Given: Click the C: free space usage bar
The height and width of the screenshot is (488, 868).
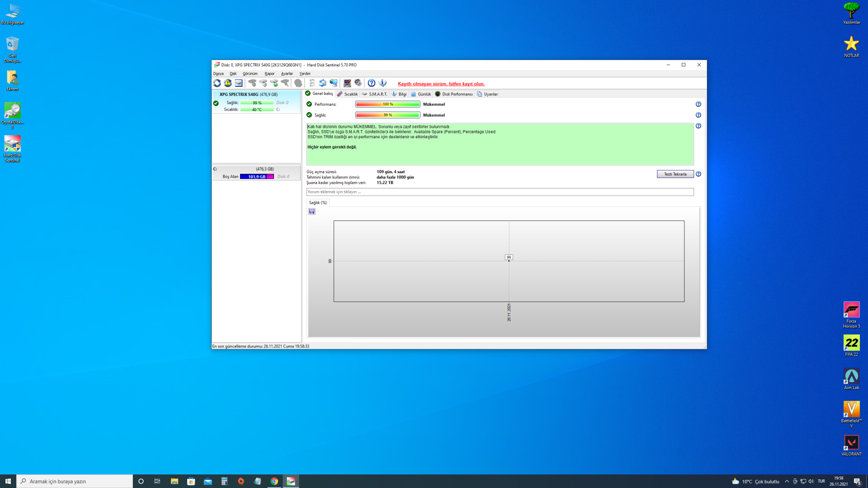Looking at the screenshot, I should point(257,177).
